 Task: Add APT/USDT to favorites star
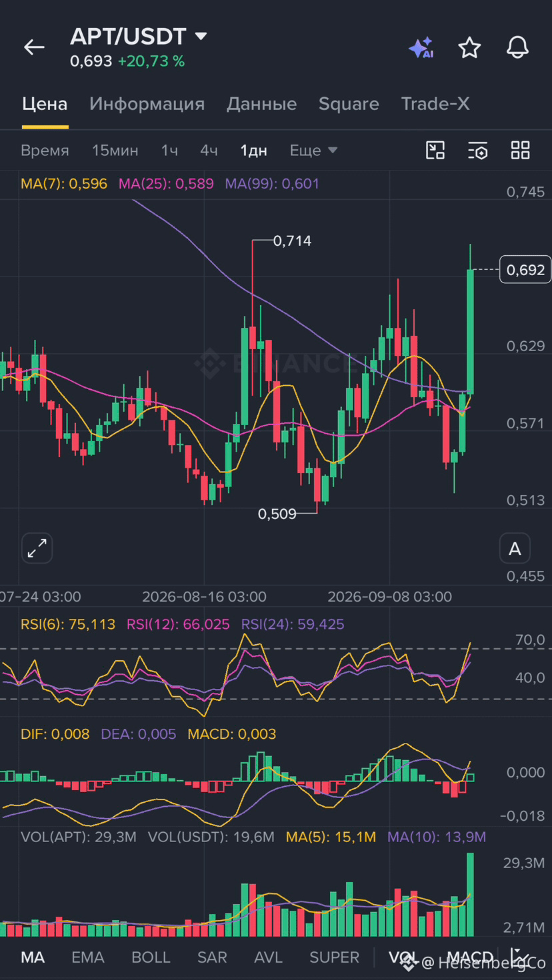(469, 47)
